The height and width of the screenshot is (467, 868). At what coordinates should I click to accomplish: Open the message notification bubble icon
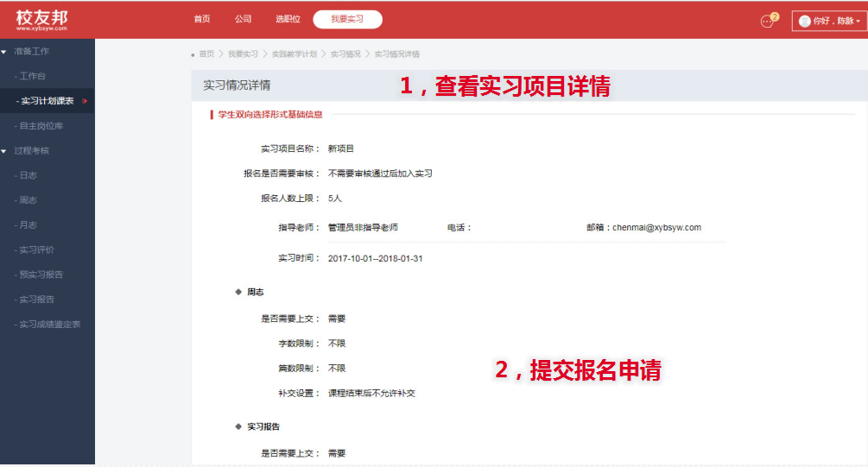(x=766, y=21)
